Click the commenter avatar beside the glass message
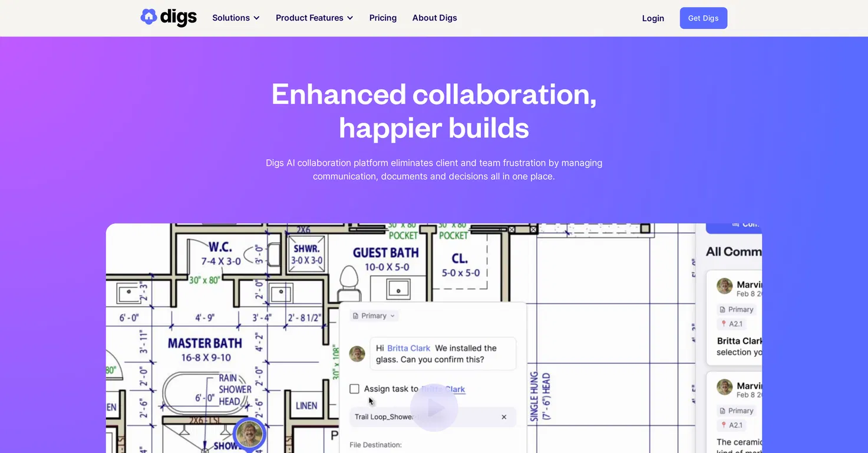868x453 pixels. [357, 354]
